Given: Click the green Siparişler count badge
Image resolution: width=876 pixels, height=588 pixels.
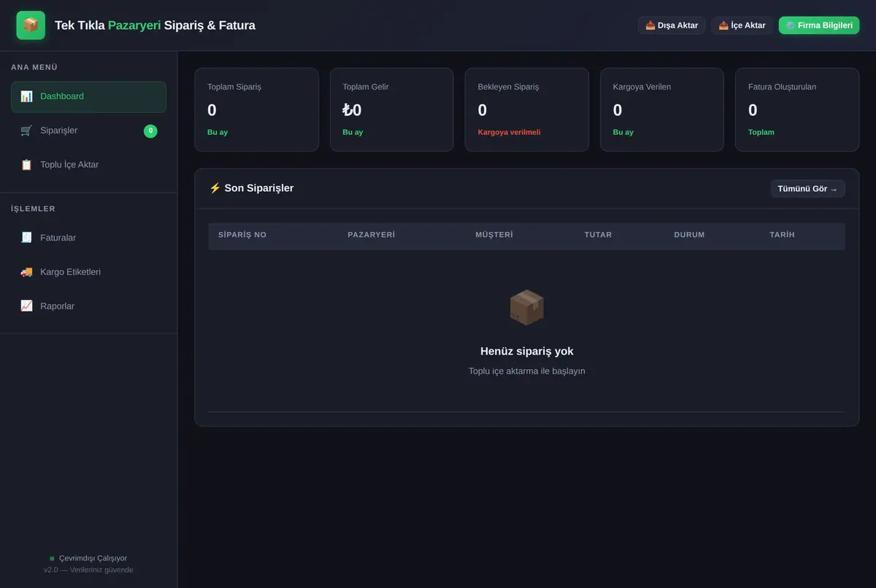Looking at the screenshot, I should click(150, 131).
